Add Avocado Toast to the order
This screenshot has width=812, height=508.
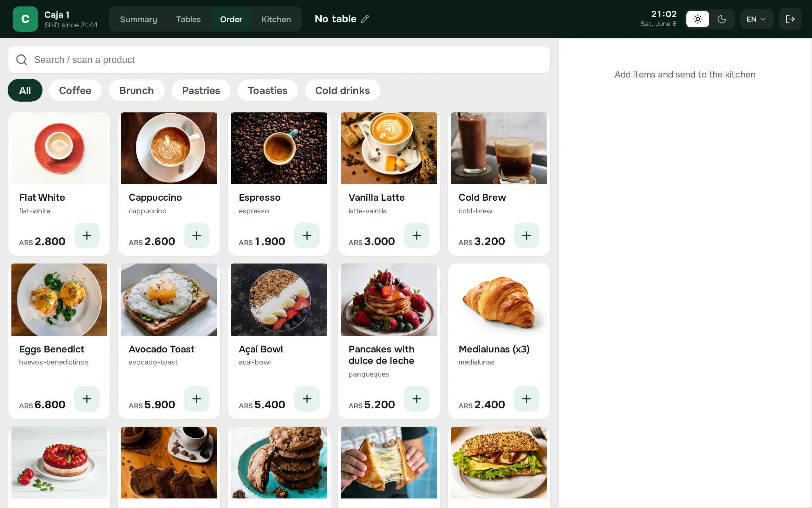click(197, 399)
